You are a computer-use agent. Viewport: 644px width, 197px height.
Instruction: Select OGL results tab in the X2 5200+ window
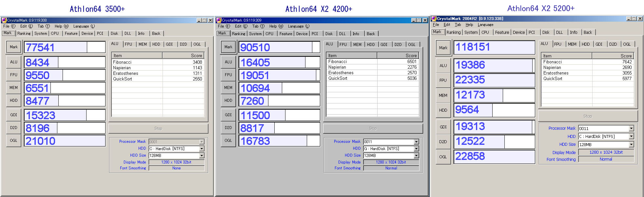(627, 44)
